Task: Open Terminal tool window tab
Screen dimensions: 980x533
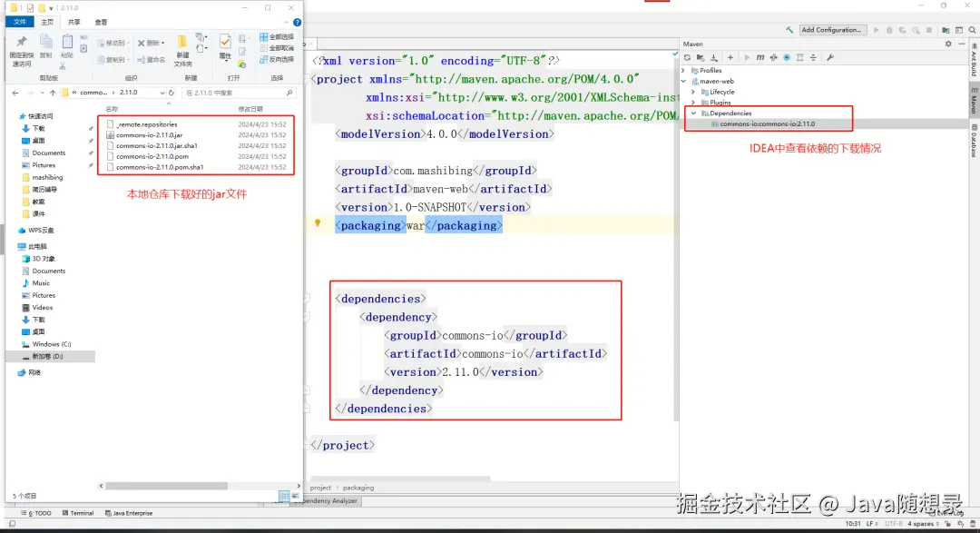Action: [x=78, y=513]
